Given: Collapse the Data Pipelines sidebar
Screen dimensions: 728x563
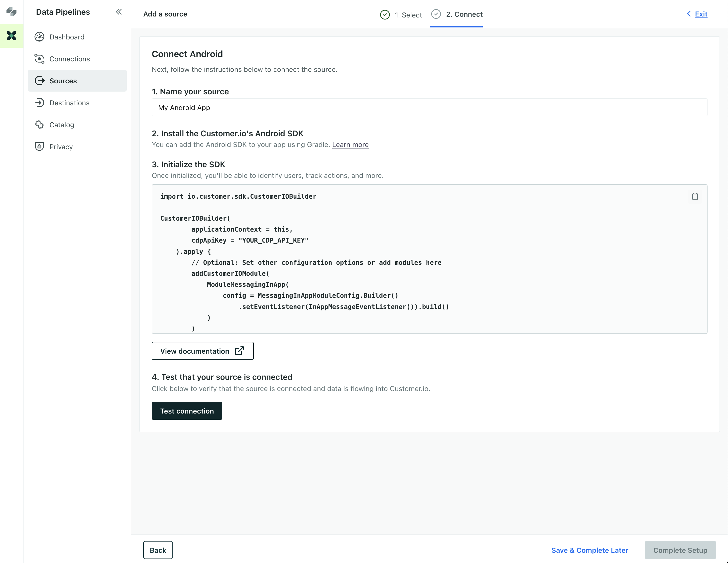Looking at the screenshot, I should [119, 12].
